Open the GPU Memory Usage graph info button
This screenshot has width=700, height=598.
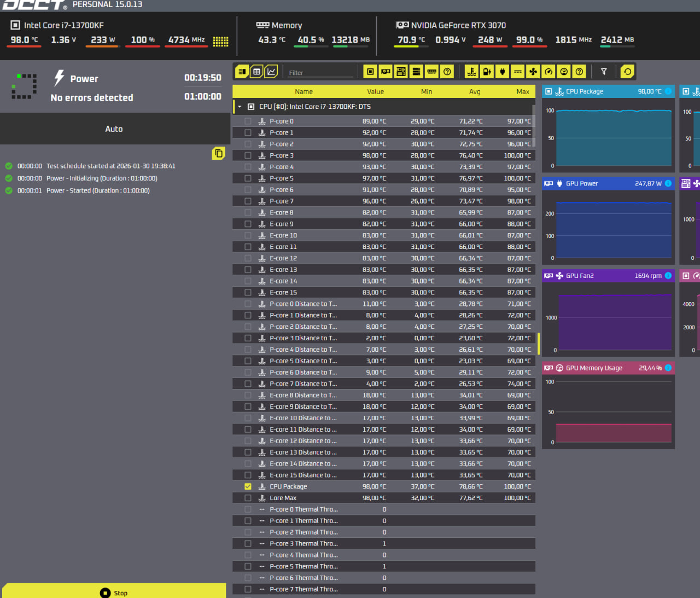pos(668,368)
